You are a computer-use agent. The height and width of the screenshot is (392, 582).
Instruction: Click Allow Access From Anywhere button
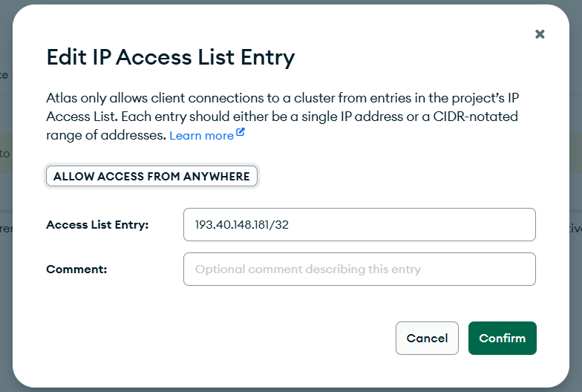151,177
